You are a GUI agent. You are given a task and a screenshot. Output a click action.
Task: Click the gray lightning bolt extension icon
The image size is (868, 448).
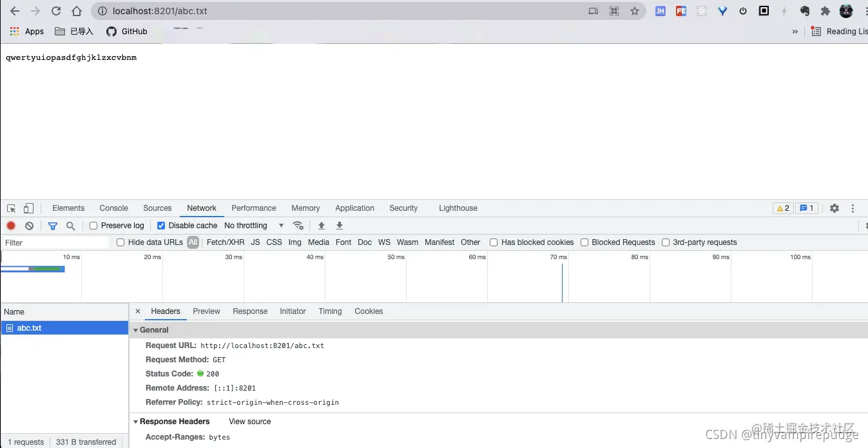(x=784, y=11)
